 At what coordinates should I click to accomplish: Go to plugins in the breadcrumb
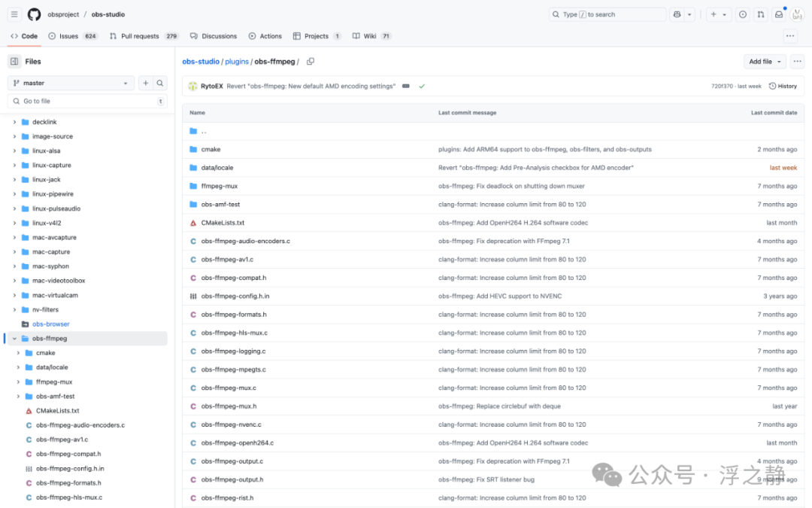[237, 61]
